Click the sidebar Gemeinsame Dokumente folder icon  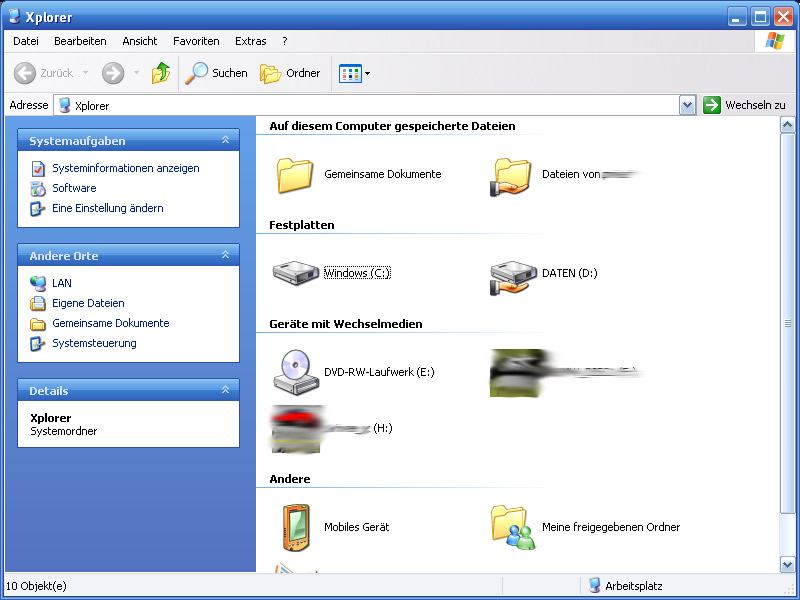[38, 324]
